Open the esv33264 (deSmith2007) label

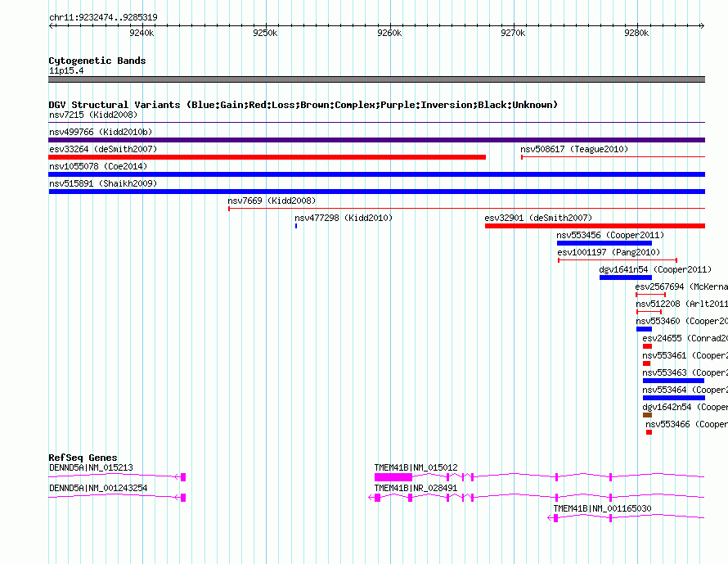tap(103, 149)
